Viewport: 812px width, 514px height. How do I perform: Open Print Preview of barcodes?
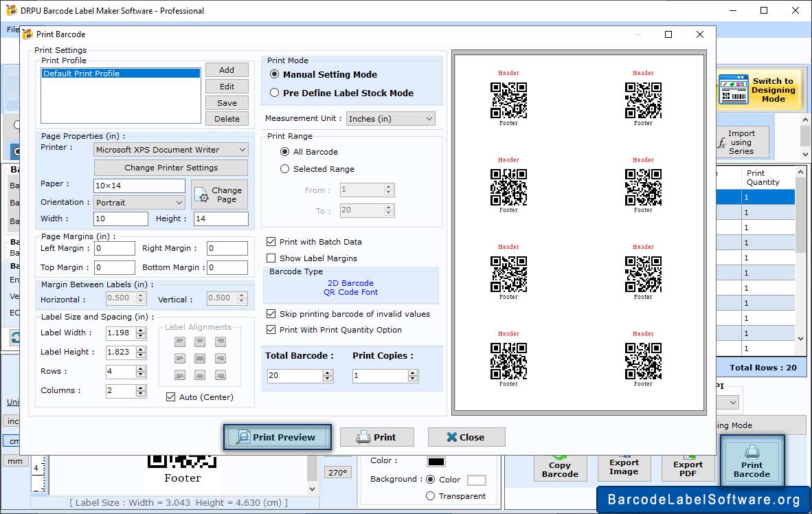tap(278, 437)
